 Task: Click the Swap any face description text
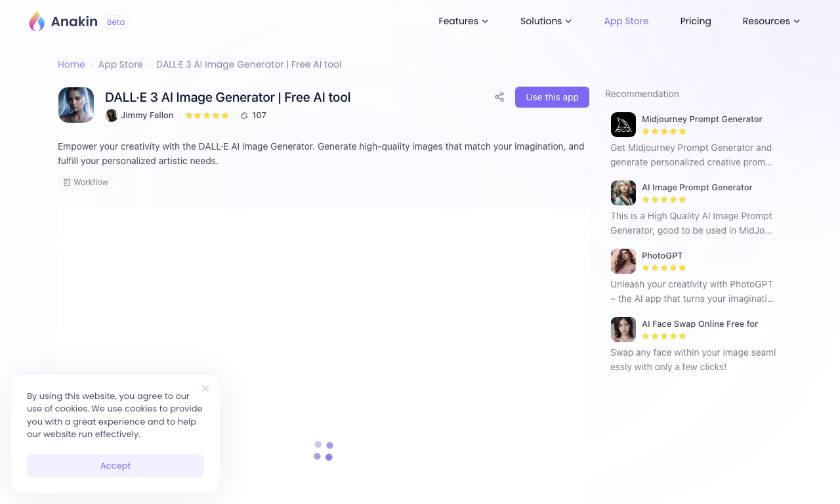pyautogui.click(x=693, y=360)
